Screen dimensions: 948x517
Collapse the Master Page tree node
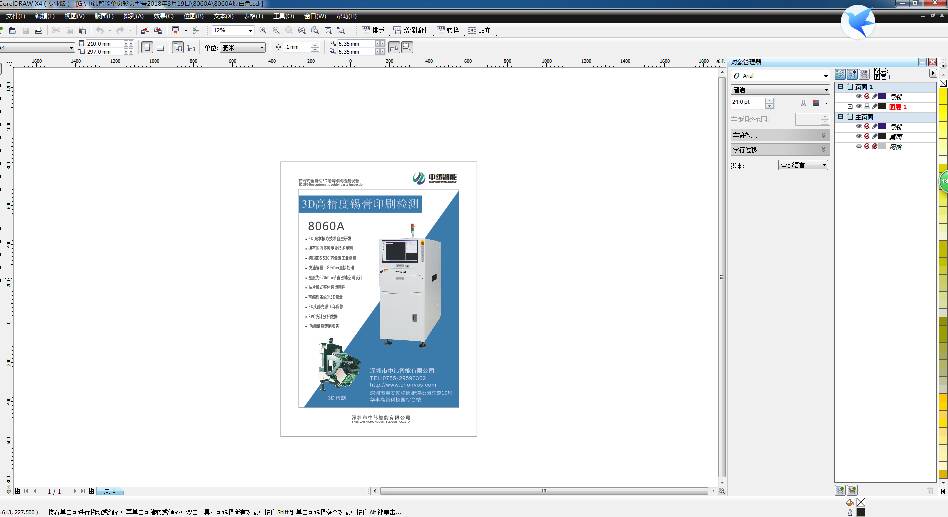tap(840, 116)
